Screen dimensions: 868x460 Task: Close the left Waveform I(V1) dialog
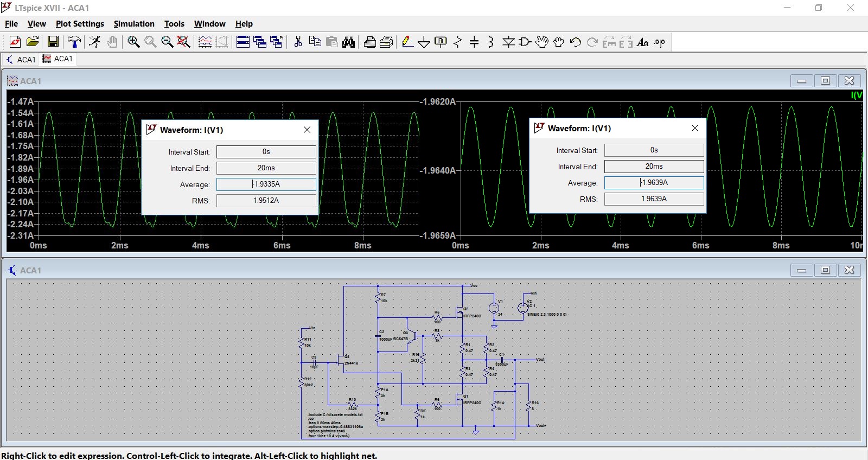307,130
